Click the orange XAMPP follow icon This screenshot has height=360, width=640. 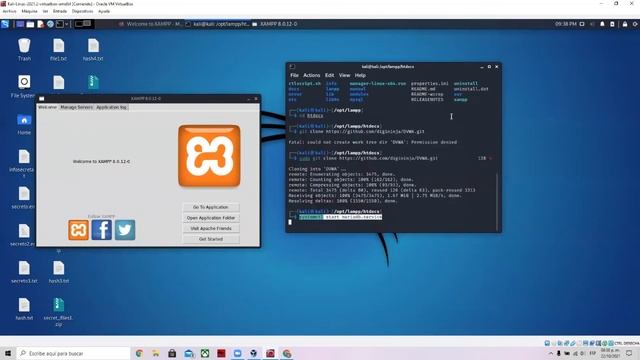point(78,230)
